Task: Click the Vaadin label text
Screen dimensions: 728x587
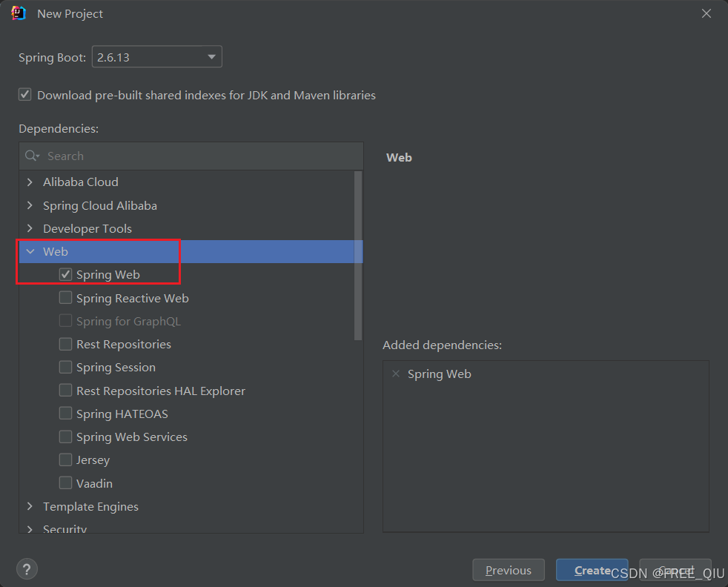Action: click(94, 483)
